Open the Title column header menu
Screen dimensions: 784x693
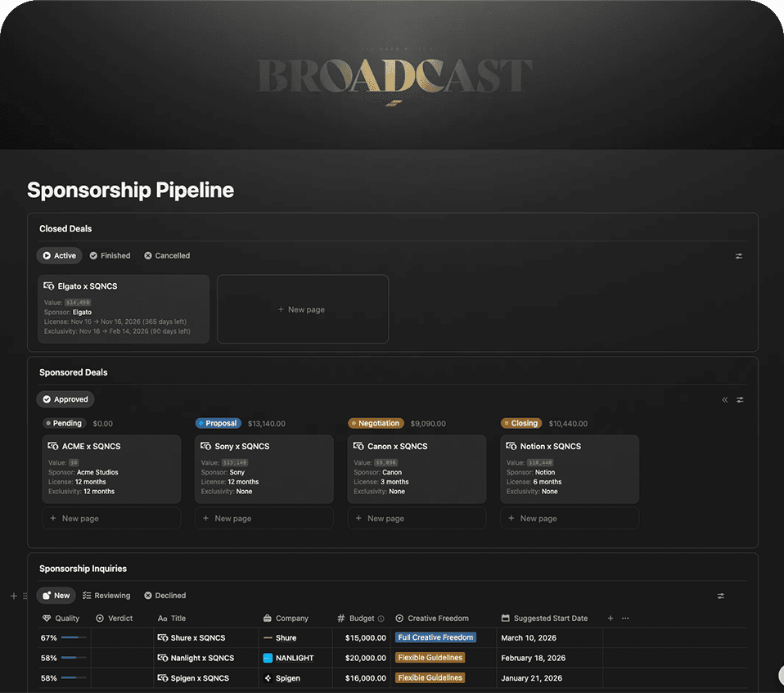[172, 619]
